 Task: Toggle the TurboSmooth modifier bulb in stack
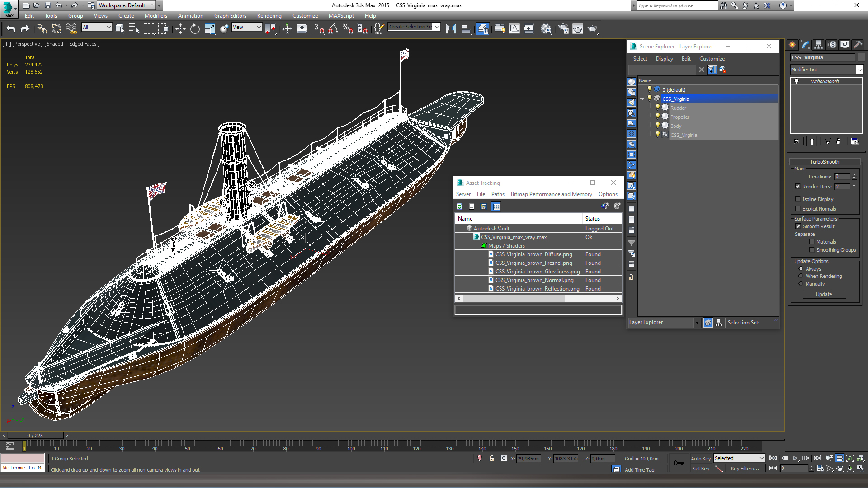point(797,81)
